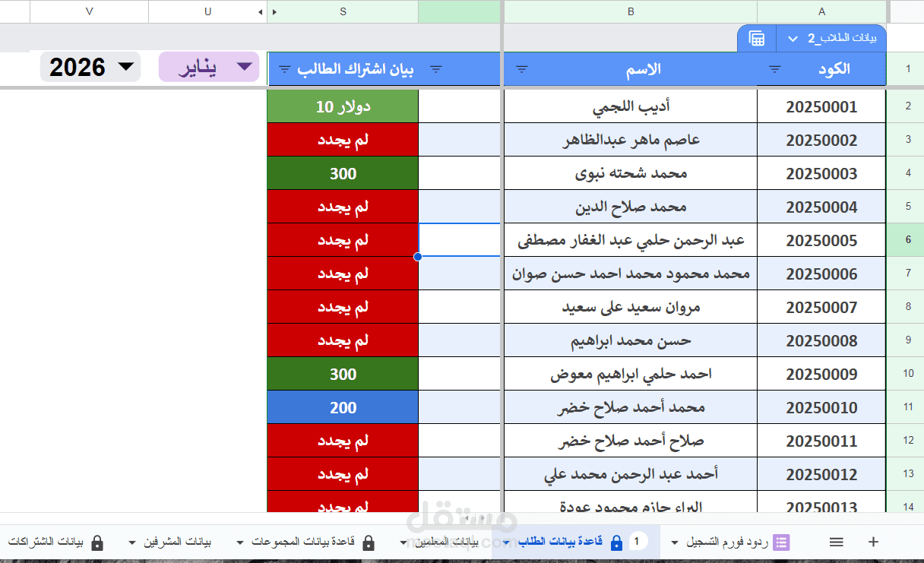924x563 pixels.
Task: Open قاعدة بيانات الطلاب tab menu arrow
Action: click(x=507, y=543)
